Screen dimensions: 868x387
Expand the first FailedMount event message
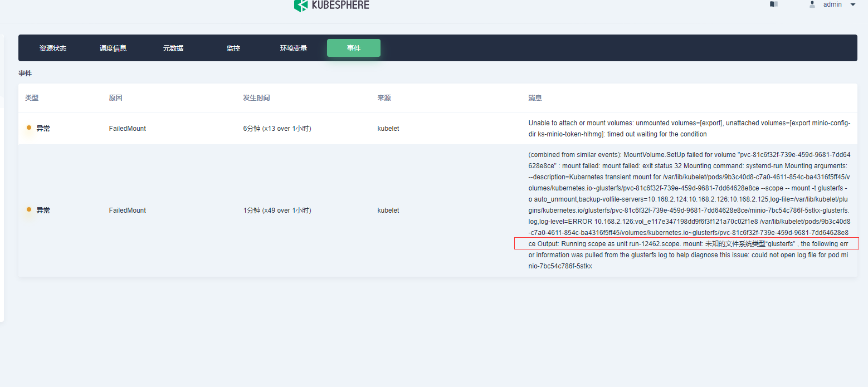[689, 128]
